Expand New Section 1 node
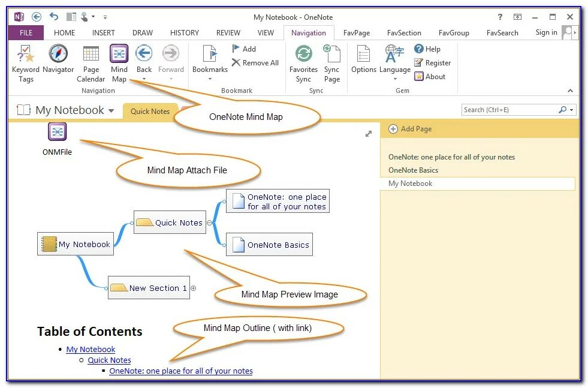Viewport: 588px width, 388px height. (x=194, y=288)
